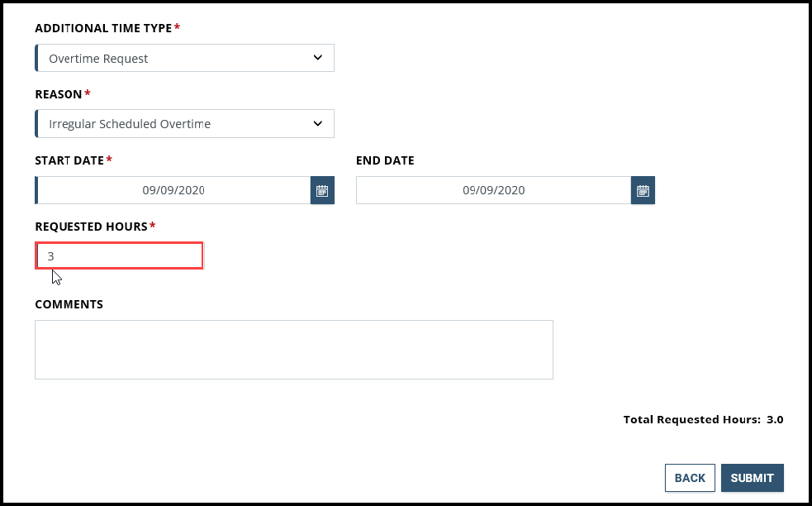The width and height of the screenshot is (812, 506).
Task: Click the Start Date field showing 09/09/2020
Action: (x=182, y=189)
